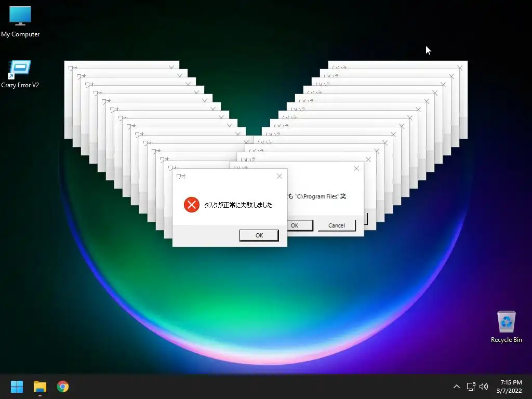This screenshot has height=399, width=532.
Task: Open the Windows Start menu
Action: point(17,387)
